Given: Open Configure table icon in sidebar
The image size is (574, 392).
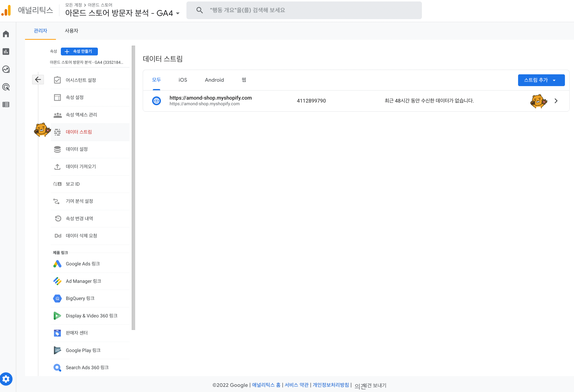Looking at the screenshot, I should pos(6,105).
